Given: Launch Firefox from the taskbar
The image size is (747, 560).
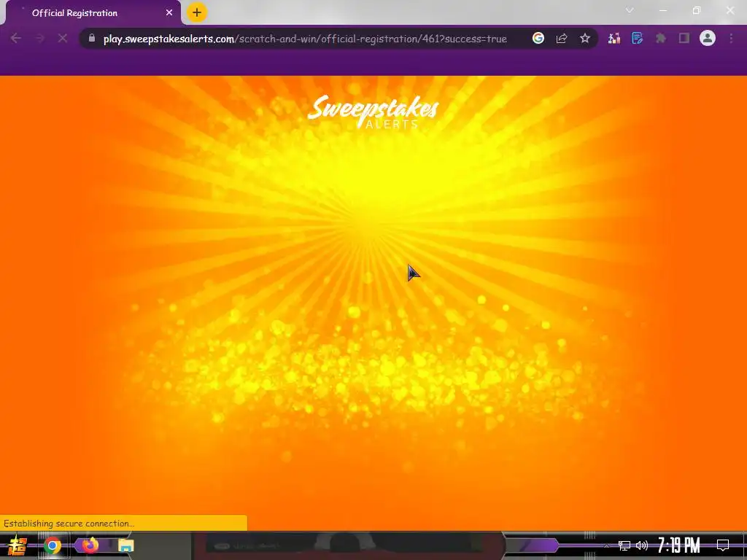Looking at the screenshot, I should click(90, 545).
